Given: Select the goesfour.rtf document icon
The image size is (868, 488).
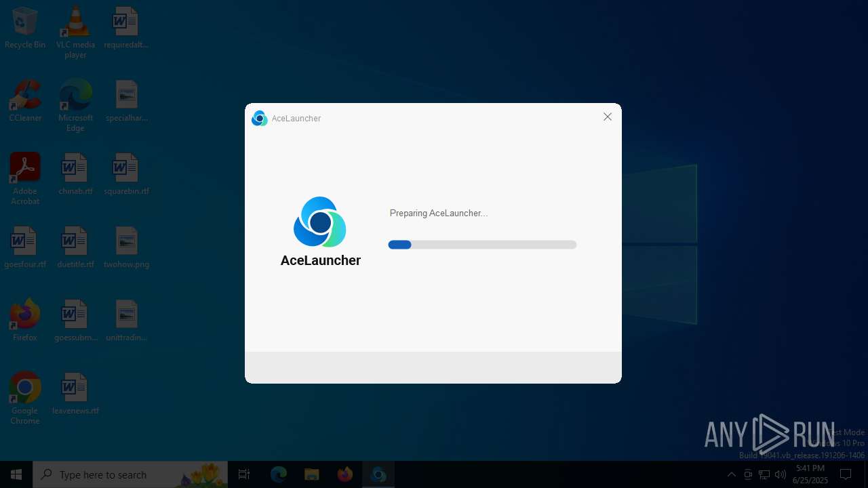Looking at the screenshot, I should pyautogui.click(x=25, y=247).
